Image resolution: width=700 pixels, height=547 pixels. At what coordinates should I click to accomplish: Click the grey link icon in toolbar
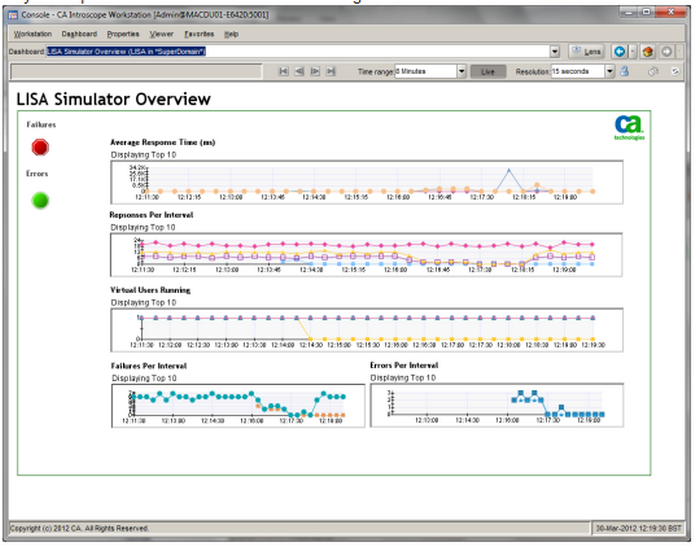pyautogui.click(x=653, y=71)
